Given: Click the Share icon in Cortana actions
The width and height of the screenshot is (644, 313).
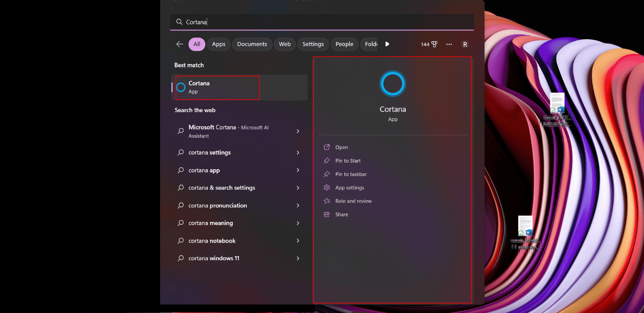Looking at the screenshot, I should pos(327,214).
